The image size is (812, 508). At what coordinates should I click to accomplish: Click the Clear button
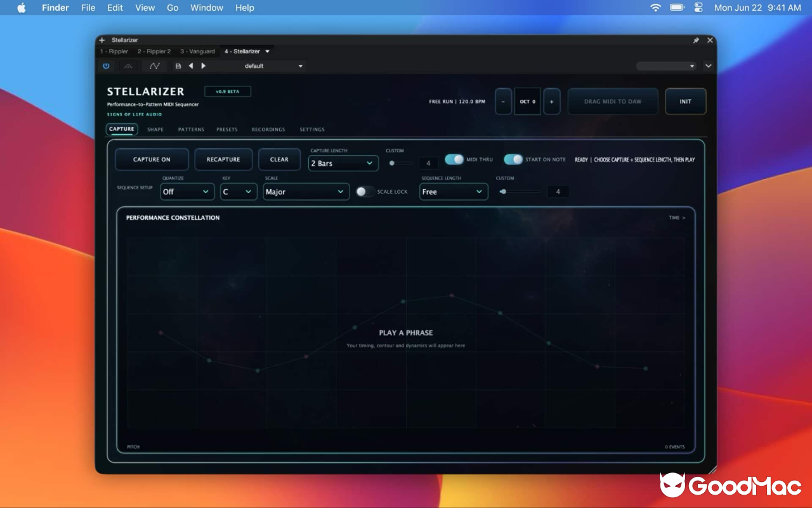tap(279, 159)
